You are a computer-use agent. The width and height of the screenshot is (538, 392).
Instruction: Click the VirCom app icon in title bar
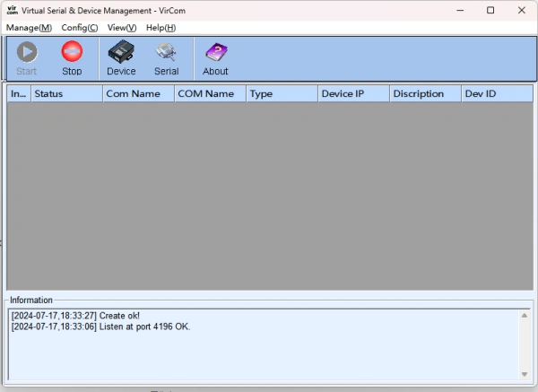click(x=13, y=10)
